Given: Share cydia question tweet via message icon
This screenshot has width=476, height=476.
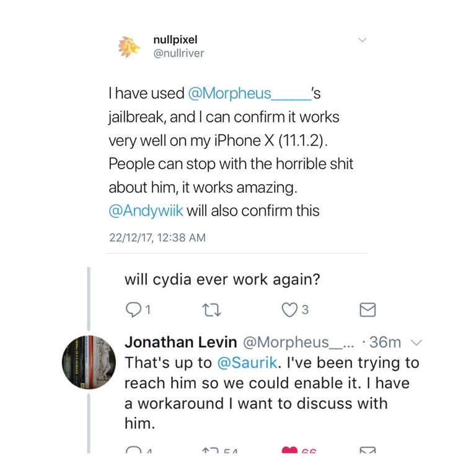Looking at the screenshot, I should point(368,310).
